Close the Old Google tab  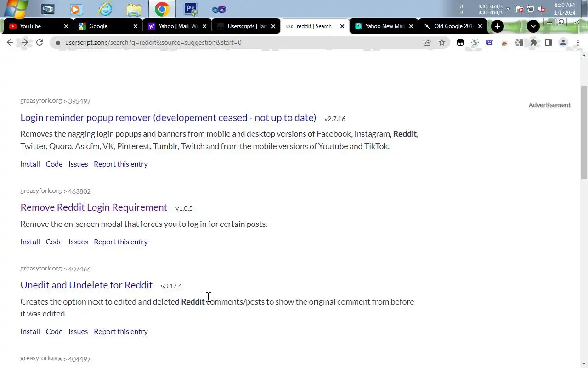click(x=480, y=26)
